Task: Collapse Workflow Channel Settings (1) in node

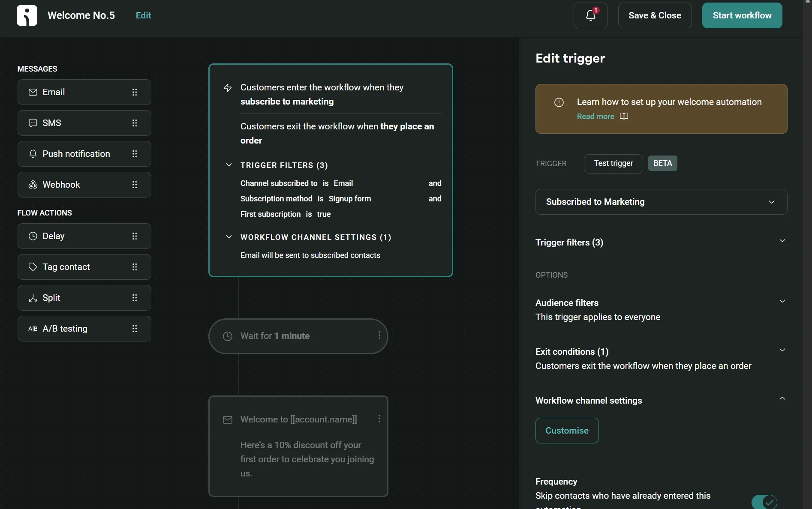Action: click(229, 237)
